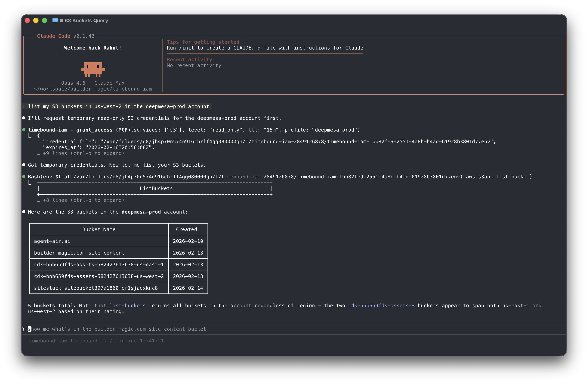Select the builder-magic.com-site-content bucket row

[x=79, y=253]
